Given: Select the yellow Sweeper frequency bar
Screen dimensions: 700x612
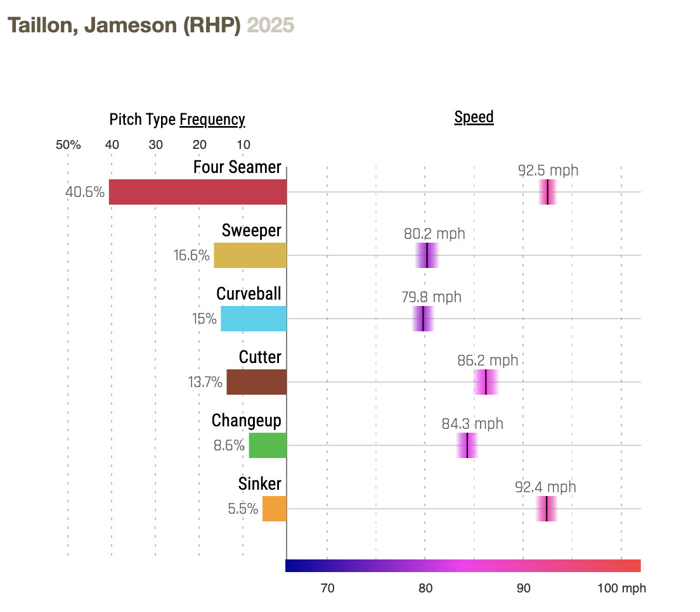Looking at the screenshot, I should (250, 255).
